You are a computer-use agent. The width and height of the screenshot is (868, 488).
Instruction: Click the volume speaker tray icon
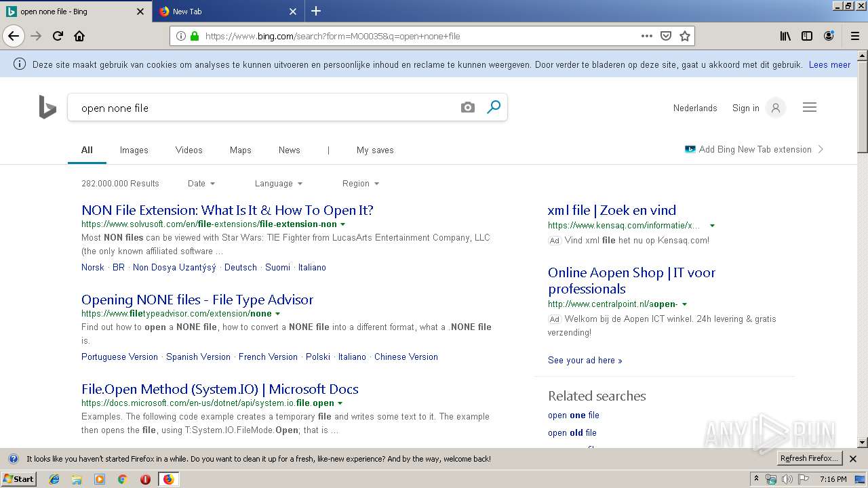(x=787, y=479)
